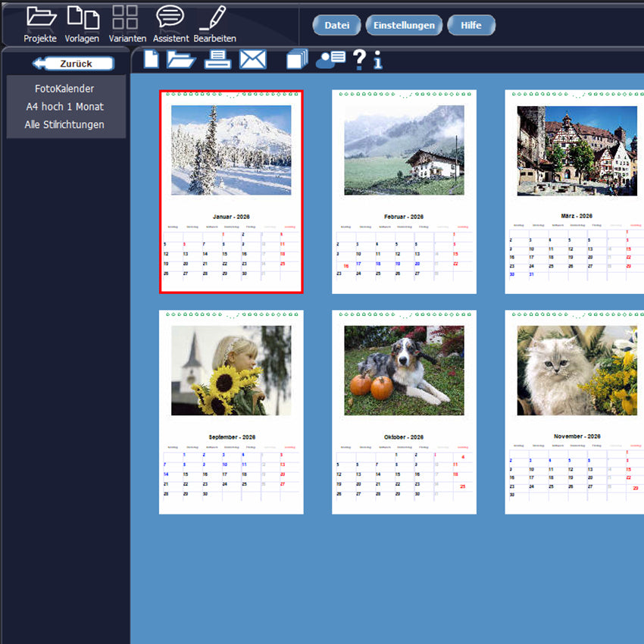Image resolution: width=644 pixels, height=644 pixels.
Task: Click the printer icon
Action: 218,59
